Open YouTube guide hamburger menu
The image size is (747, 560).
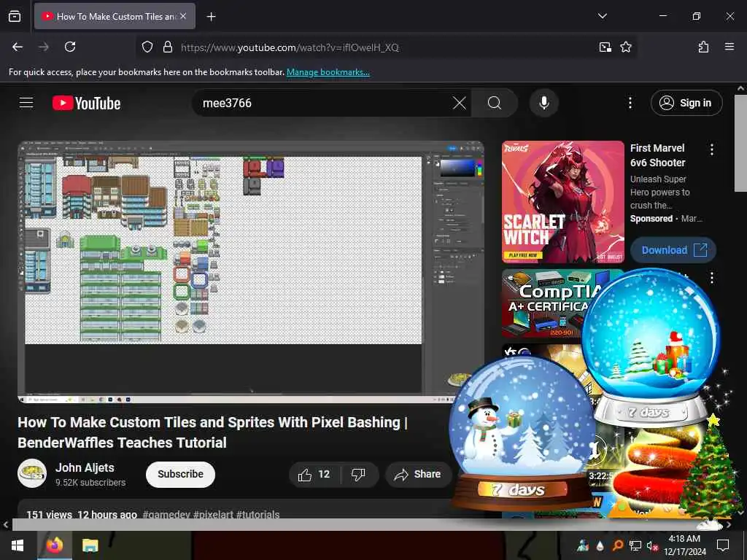tap(26, 103)
